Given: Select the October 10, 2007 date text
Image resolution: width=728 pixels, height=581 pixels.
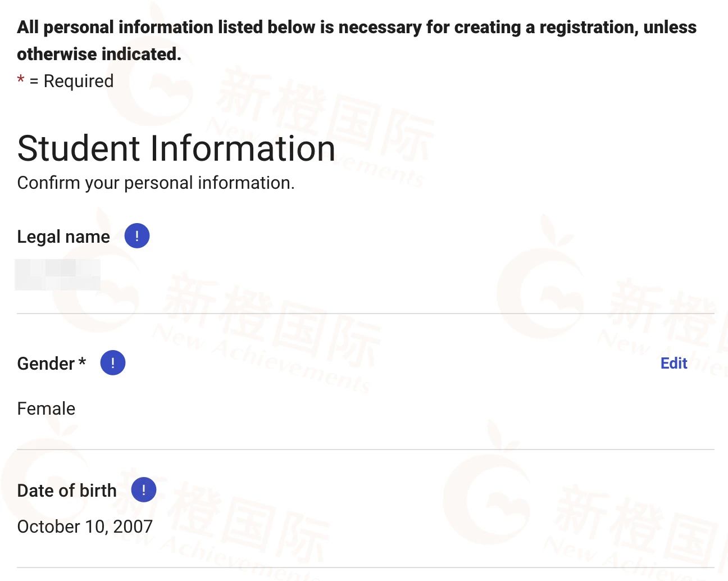Looking at the screenshot, I should tap(85, 526).
